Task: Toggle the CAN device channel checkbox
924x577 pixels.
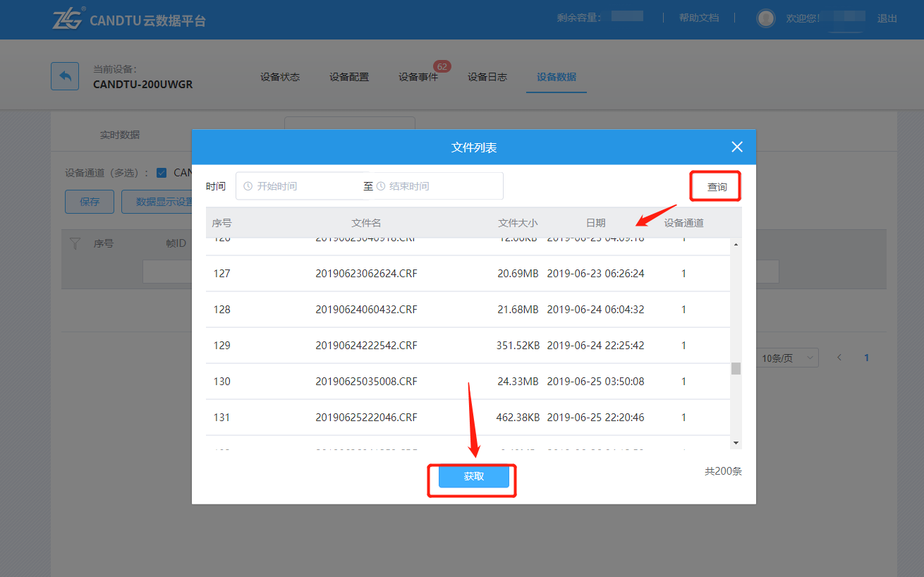Action: click(x=160, y=172)
